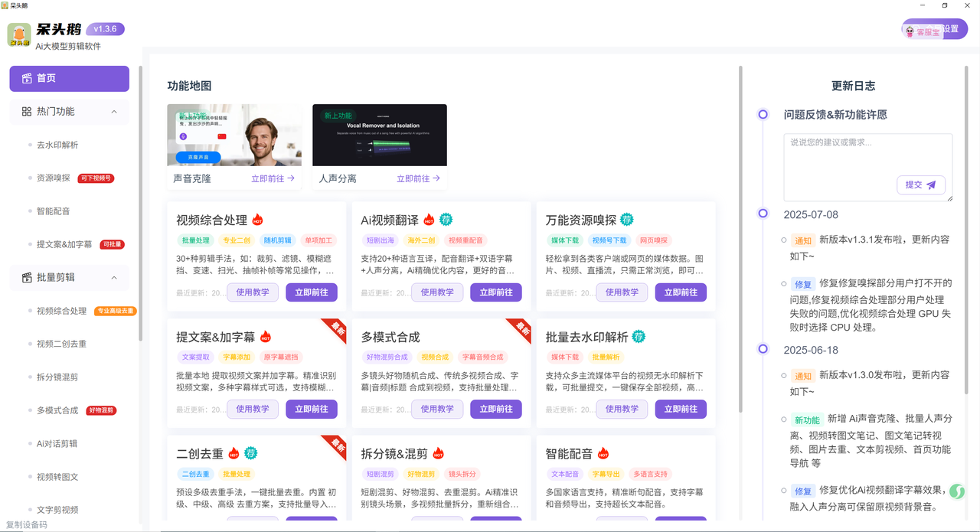Open 首页 in the sidebar
The image size is (980, 532).
69,78
